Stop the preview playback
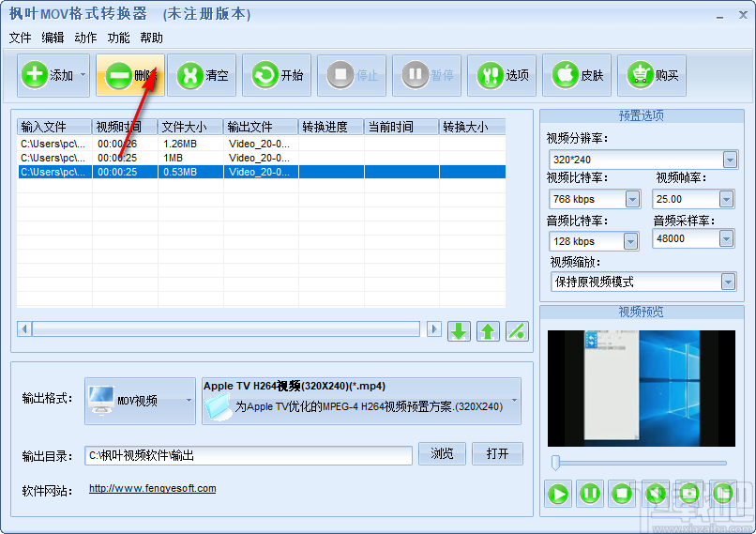This screenshot has width=756, height=534. pyautogui.click(x=622, y=494)
